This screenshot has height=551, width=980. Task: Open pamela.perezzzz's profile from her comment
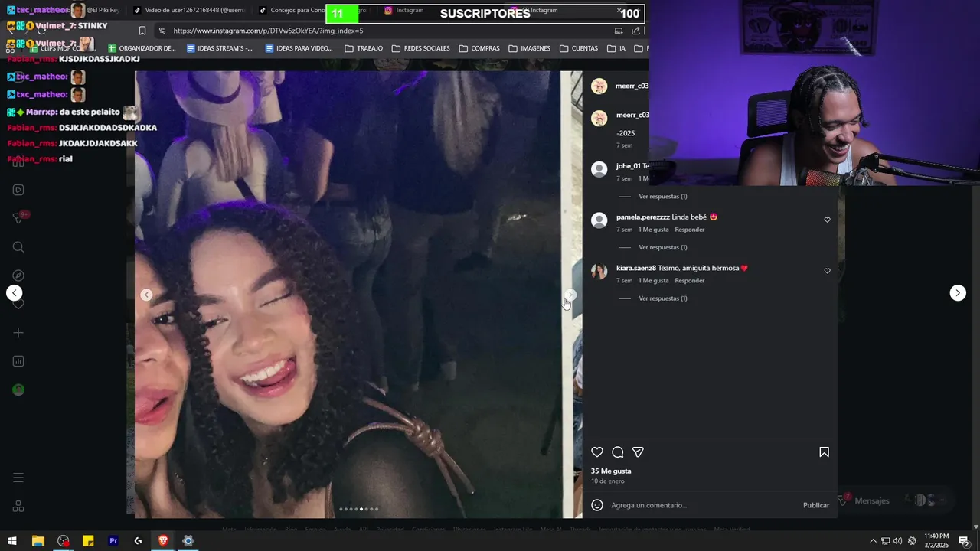coord(643,217)
